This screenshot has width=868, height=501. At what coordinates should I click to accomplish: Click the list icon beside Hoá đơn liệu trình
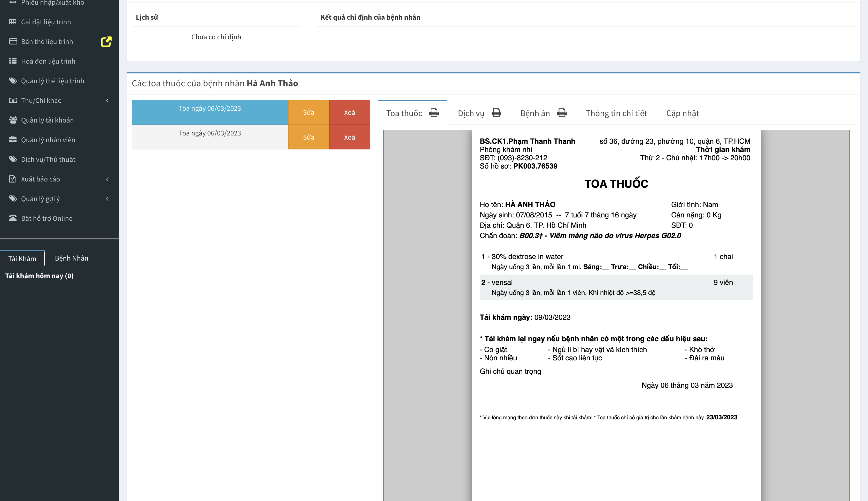click(13, 61)
